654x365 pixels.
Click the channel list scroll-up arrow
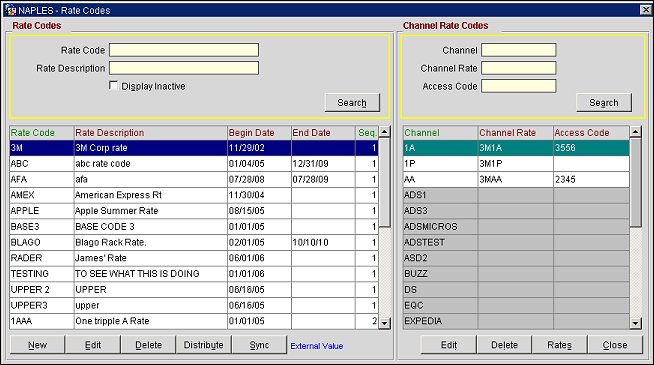(x=635, y=132)
